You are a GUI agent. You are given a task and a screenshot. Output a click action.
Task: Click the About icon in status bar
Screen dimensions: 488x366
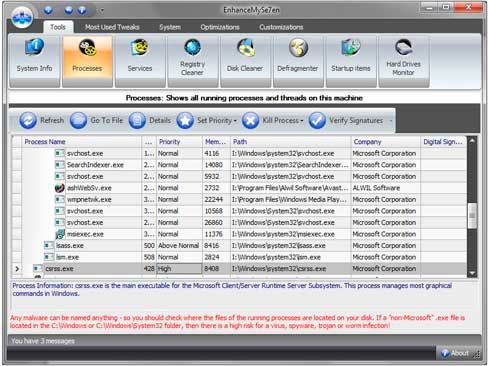click(445, 353)
